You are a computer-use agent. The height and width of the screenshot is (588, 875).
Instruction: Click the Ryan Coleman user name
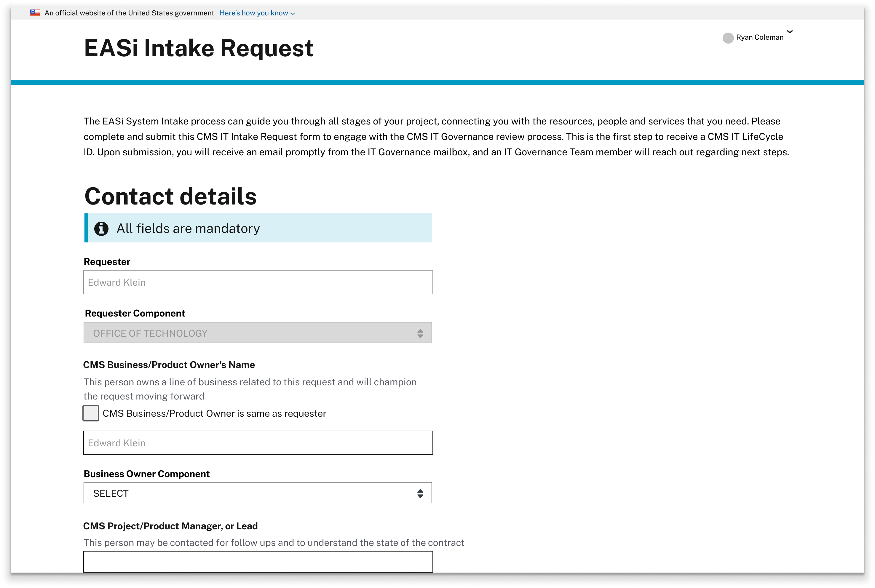click(x=759, y=38)
